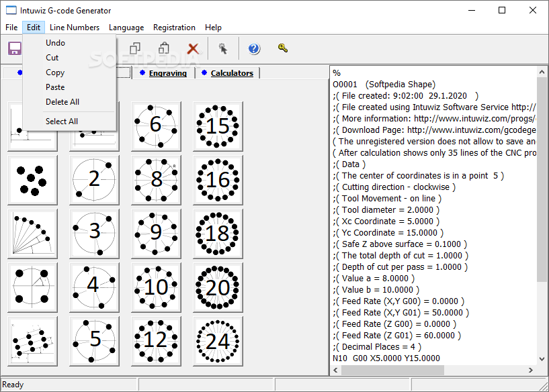The image size is (549, 392).
Task: Open the File menu
Action: [11, 28]
